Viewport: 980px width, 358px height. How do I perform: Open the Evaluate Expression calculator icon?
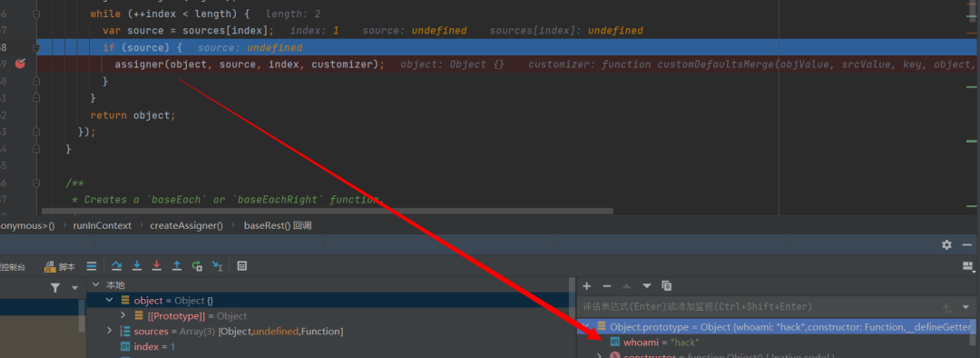tap(242, 266)
